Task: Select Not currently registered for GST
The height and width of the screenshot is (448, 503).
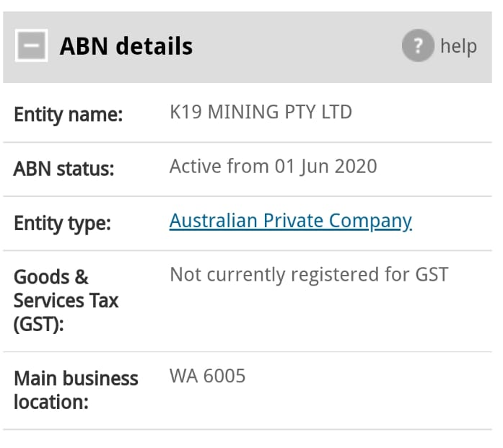Action: (x=310, y=275)
